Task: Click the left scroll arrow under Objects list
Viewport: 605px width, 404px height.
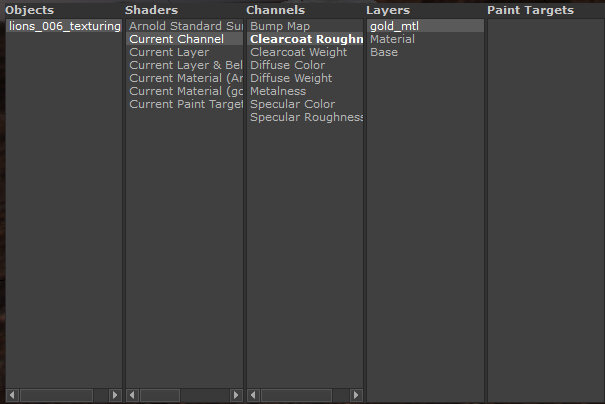Action: 12,396
